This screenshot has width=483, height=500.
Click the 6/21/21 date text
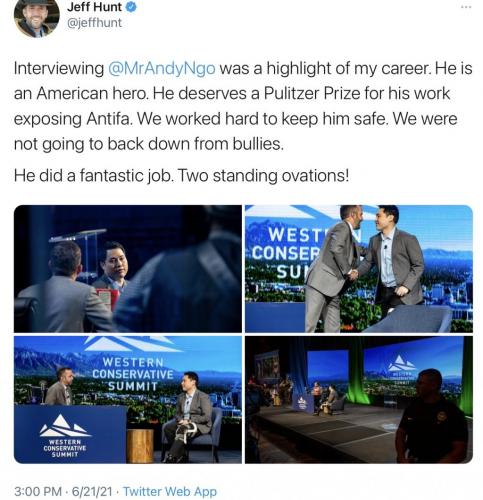92,492
